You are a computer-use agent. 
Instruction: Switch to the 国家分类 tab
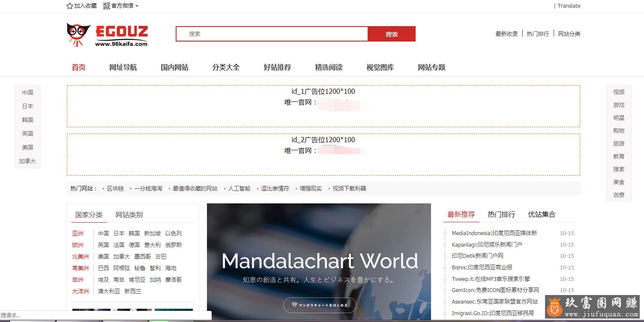click(89, 215)
